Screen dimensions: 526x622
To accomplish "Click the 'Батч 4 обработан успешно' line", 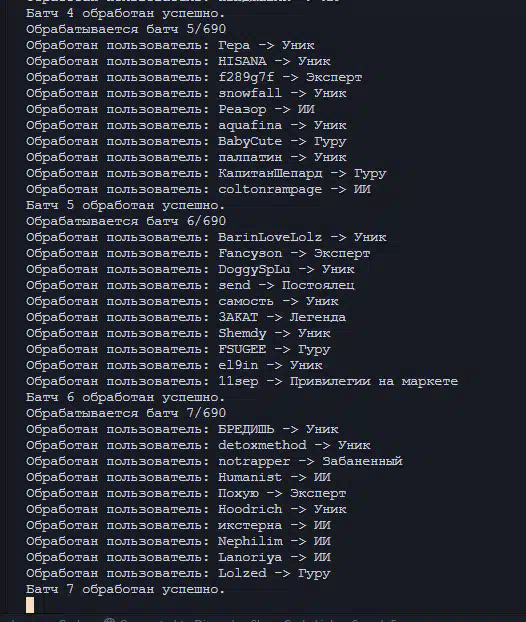I will pyautogui.click(x=125, y=13).
